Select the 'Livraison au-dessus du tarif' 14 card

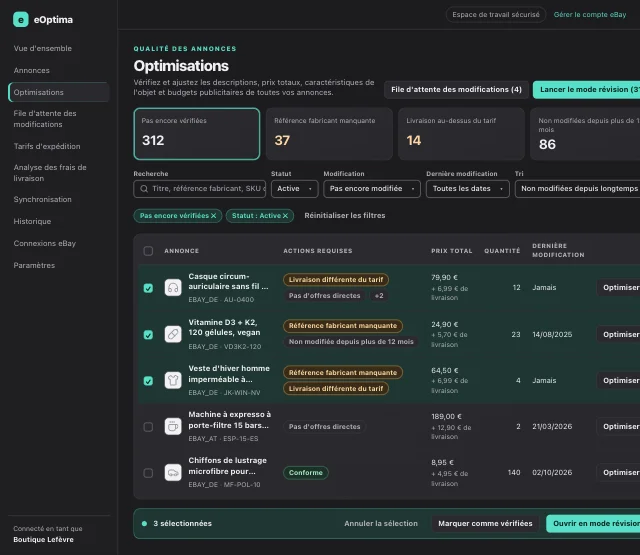tap(461, 134)
